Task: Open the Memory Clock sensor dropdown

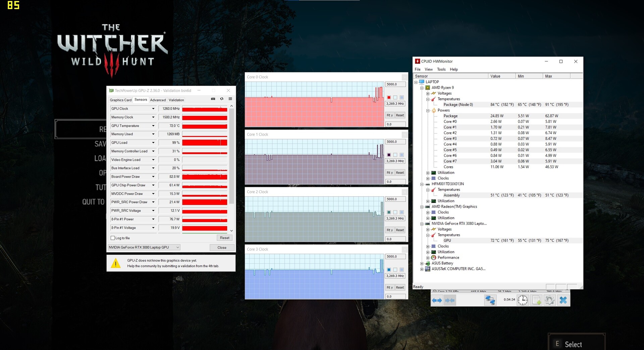Action: tap(153, 117)
